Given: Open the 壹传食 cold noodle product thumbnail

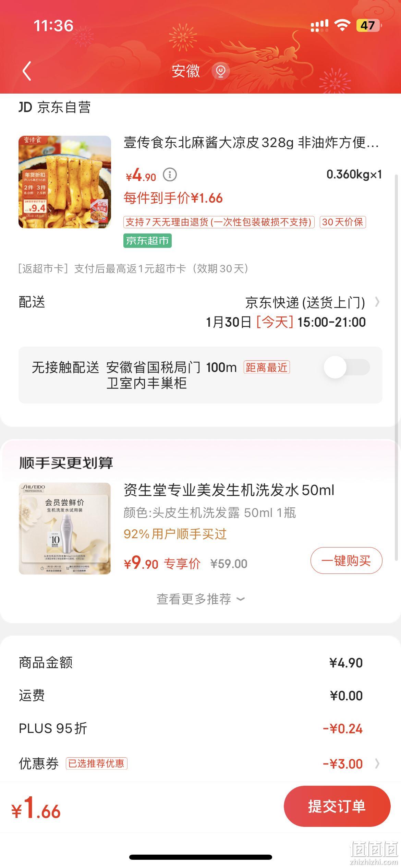Looking at the screenshot, I should coord(65,182).
